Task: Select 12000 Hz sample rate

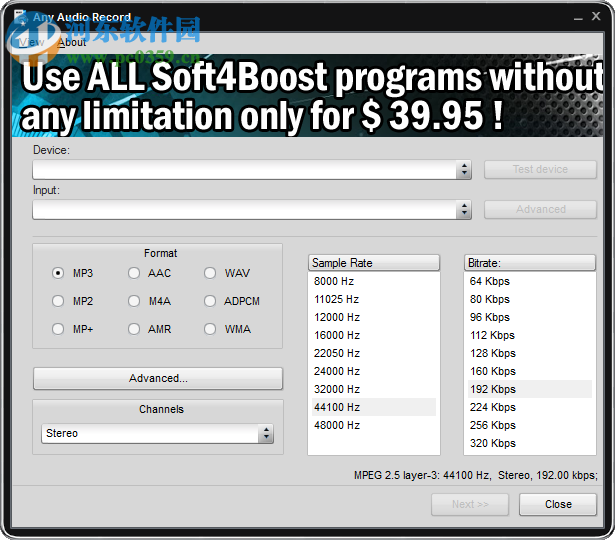Action: point(374,317)
